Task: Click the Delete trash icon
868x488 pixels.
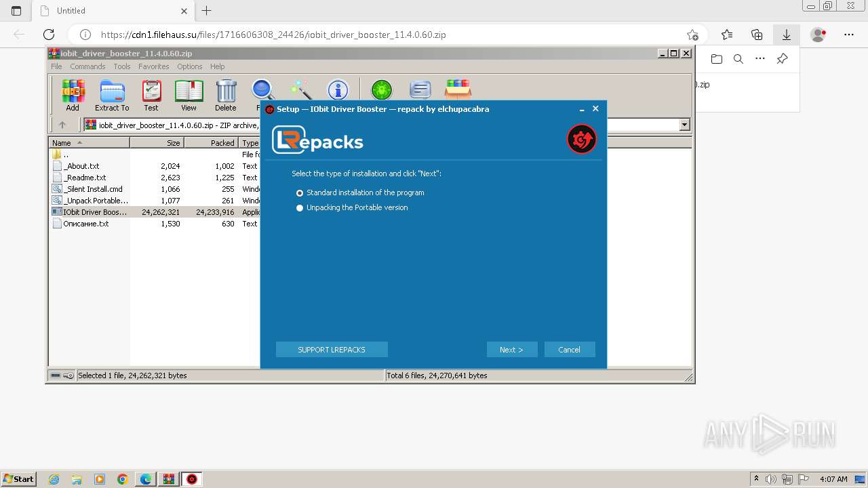Action: point(226,95)
